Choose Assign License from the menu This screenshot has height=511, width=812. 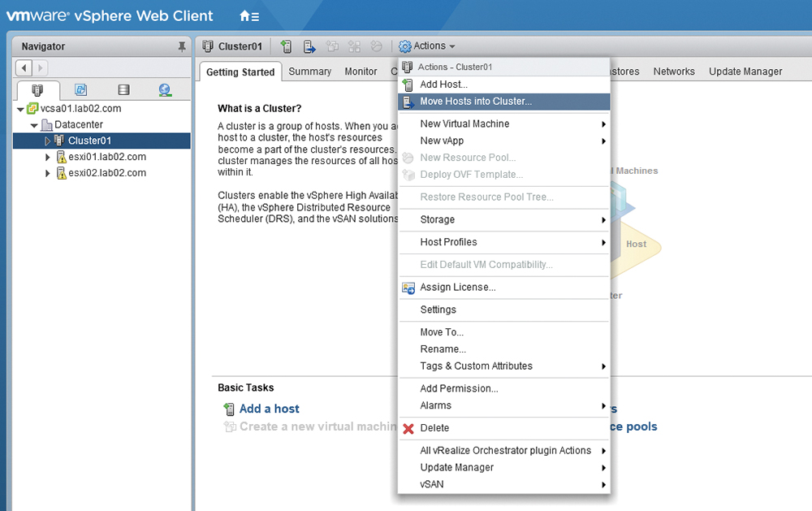[504, 287]
